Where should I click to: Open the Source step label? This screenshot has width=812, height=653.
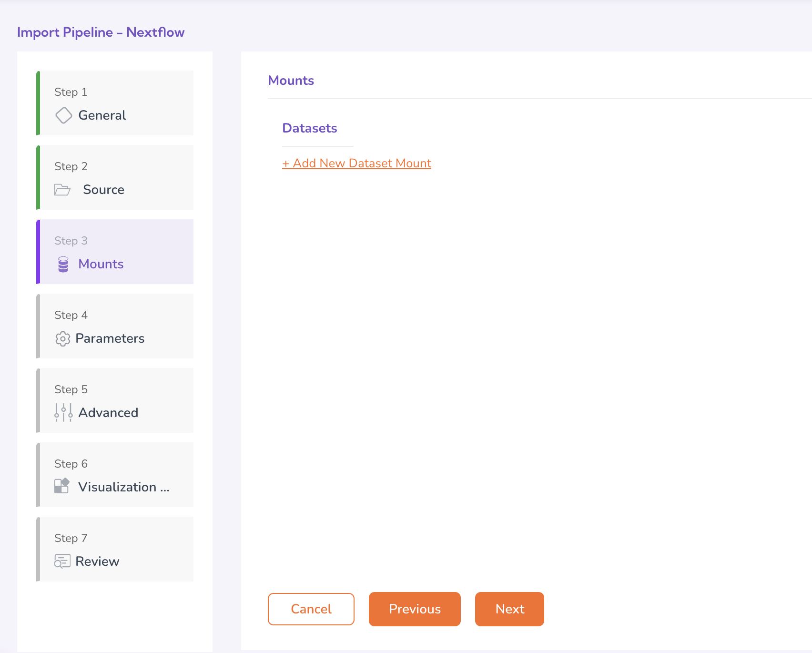click(x=103, y=190)
